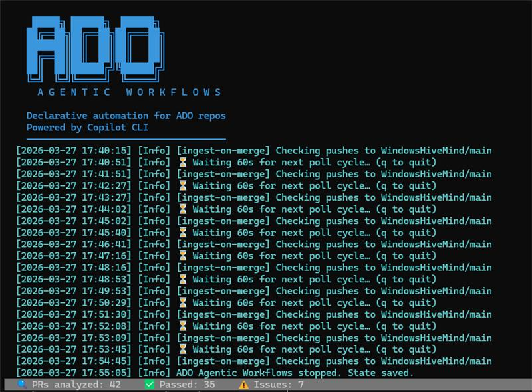
Task: Click the [Info] tag on the 17:52:08 line
Action: point(154,326)
